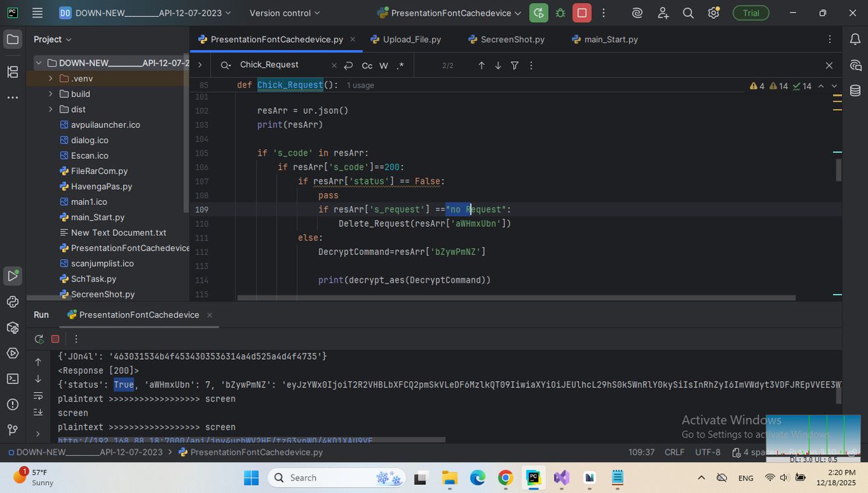868x493 pixels.
Task: Open SchTask.py in the project tree
Action: tap(94, 279)
